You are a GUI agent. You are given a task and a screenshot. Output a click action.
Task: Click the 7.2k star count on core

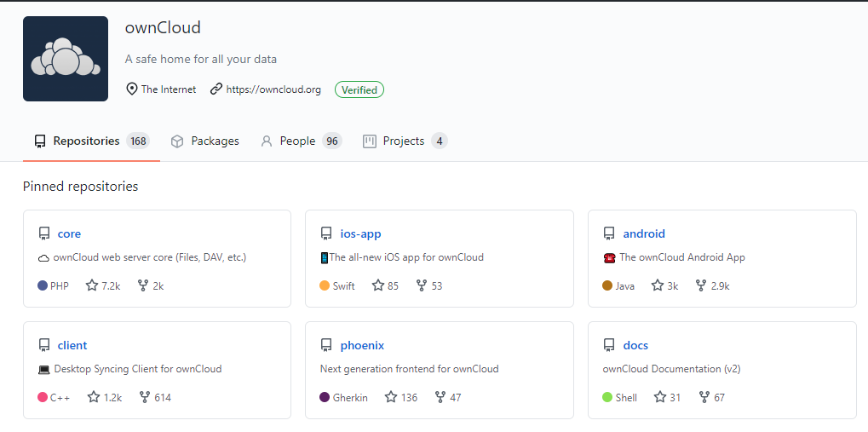click(x=112, y=286)
